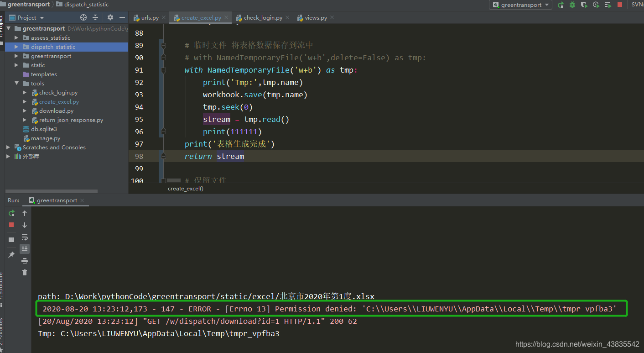Expand the static folder

click(16, 65)
